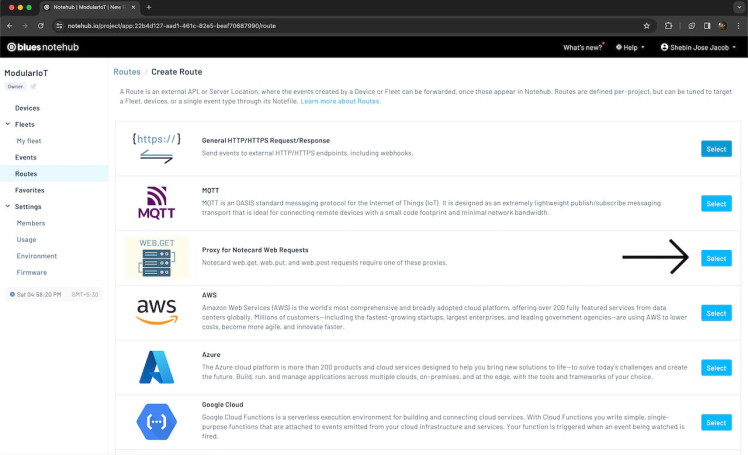
Task: Select Proxy for Notecard Web Requests
Action: 716,259
